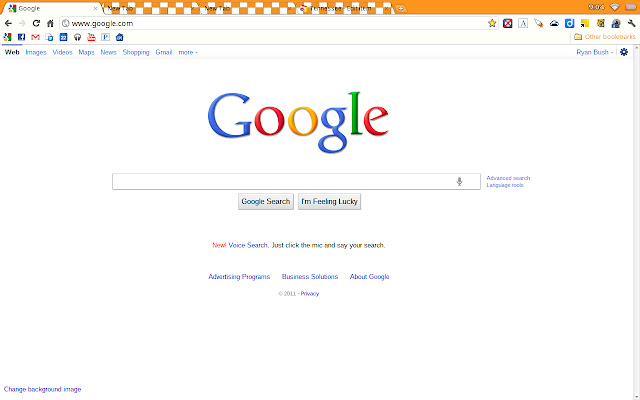Viewport: 640px width, 400px height.
Task: Open the Ryan Bush account dropdown
Action: (x=594, y=52)
